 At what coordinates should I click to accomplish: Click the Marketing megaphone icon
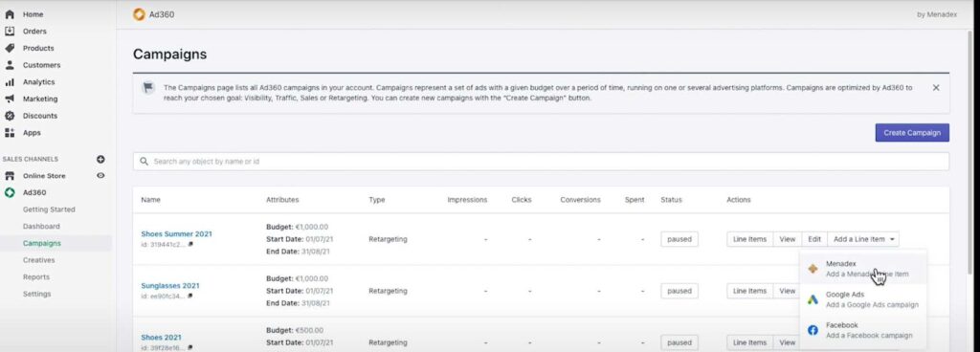click(x=10, y=99)
